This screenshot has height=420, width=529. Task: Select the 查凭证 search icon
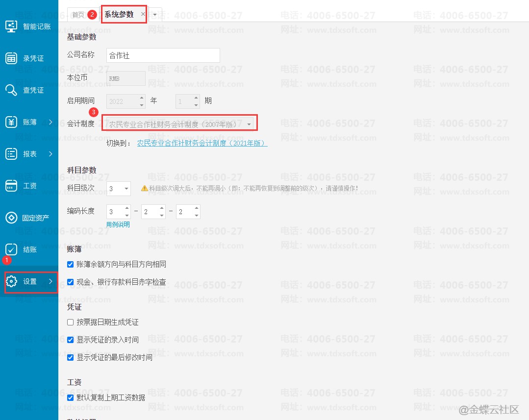pyautogui.click(x=11, y=90)
